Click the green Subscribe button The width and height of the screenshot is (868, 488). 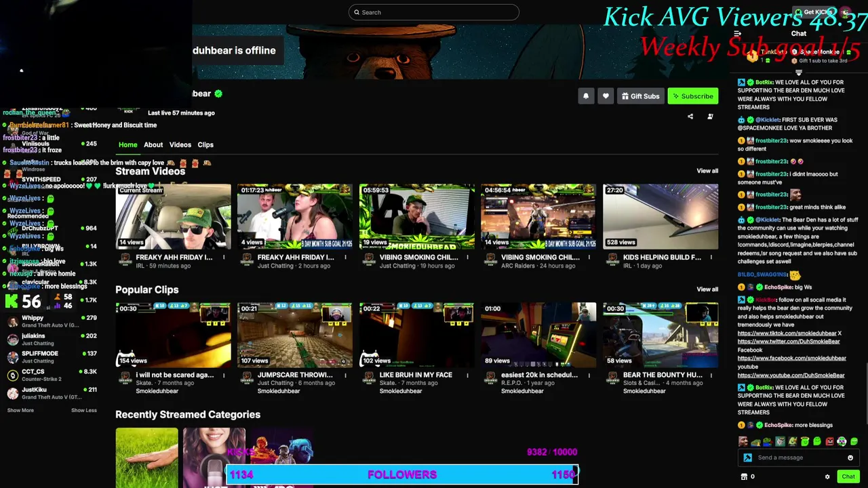[x=692, y=96]
